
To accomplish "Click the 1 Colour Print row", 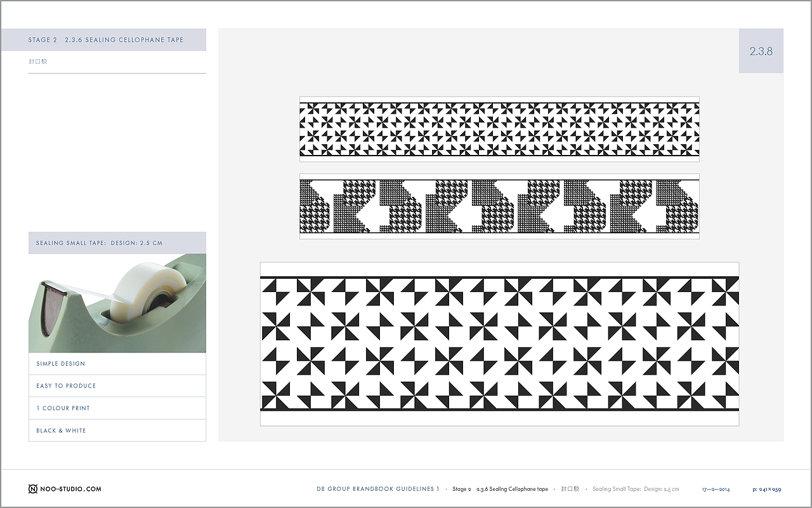I will click(117, 408).
